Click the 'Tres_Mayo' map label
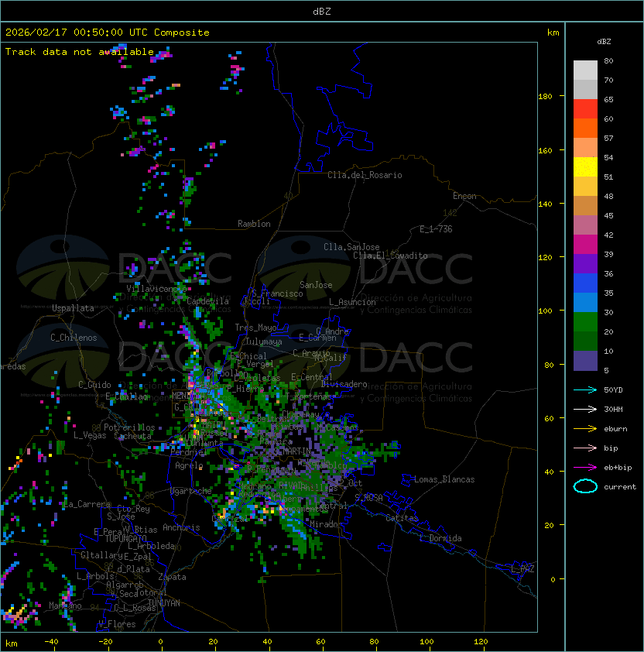 255,328
